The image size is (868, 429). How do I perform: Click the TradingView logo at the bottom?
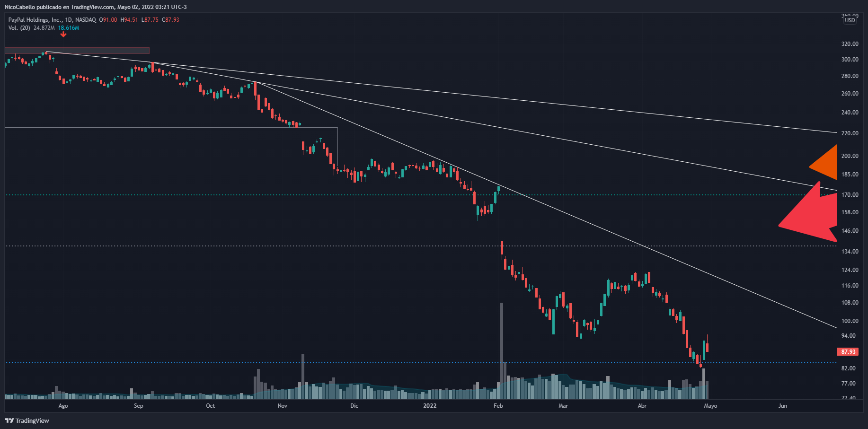point(27,420)
